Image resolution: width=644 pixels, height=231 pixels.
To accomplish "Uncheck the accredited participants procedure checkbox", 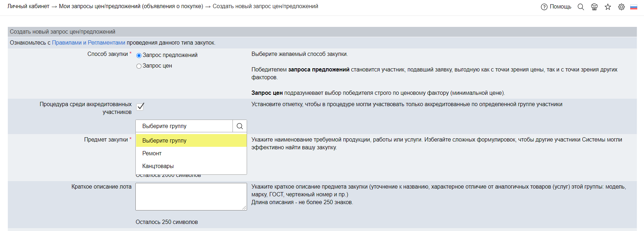I will tap(140, 106).
